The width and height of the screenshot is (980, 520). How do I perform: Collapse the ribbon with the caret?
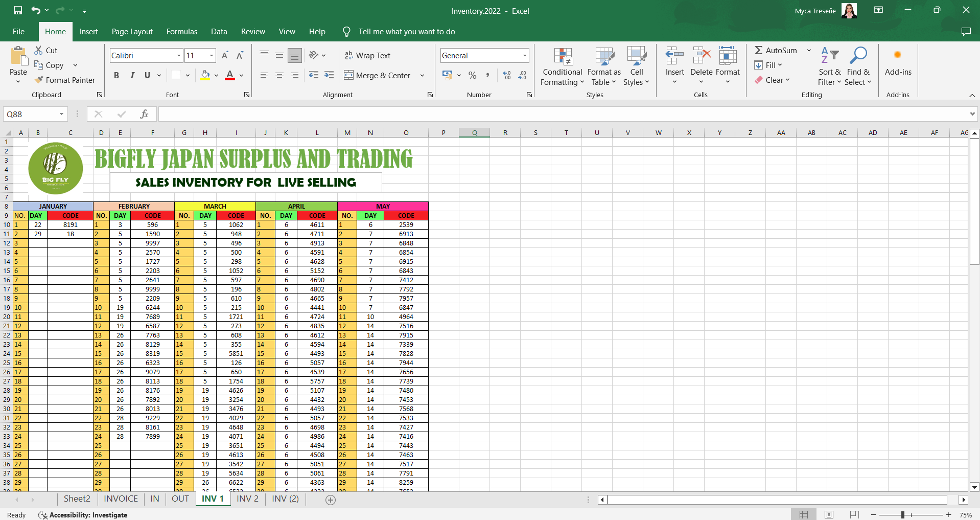[x=972, y=96]
